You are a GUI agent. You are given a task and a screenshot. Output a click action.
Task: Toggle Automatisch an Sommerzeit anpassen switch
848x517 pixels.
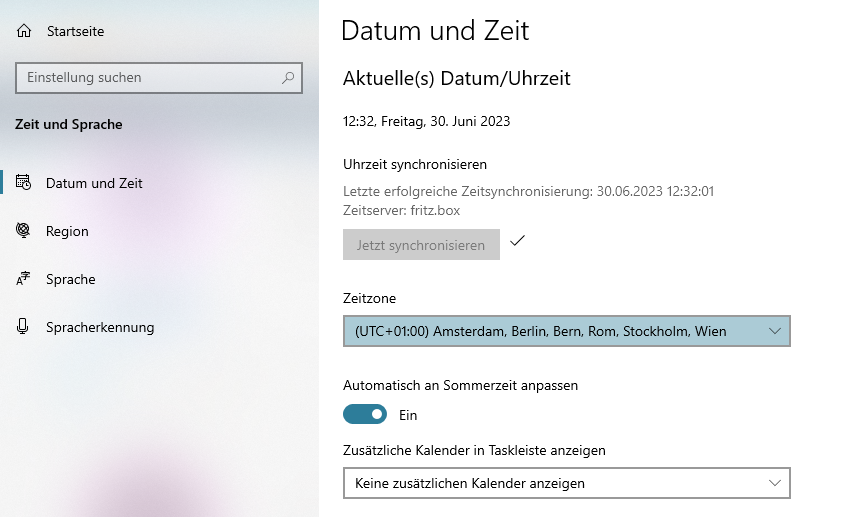point(365,414)
